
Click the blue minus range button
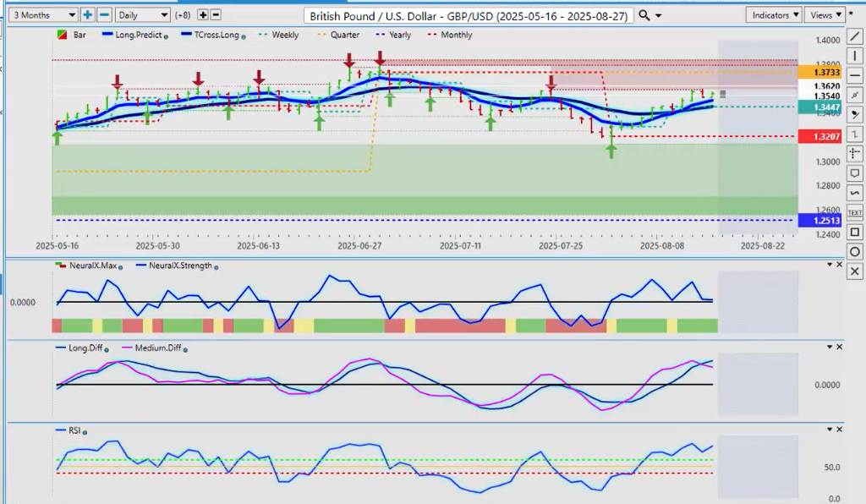click(104, 15)
